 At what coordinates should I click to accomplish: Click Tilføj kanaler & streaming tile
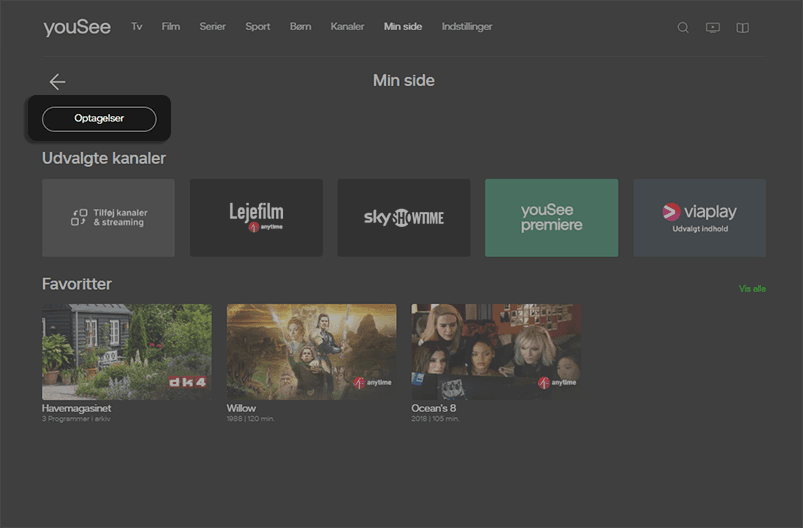[x=108, y=218]
